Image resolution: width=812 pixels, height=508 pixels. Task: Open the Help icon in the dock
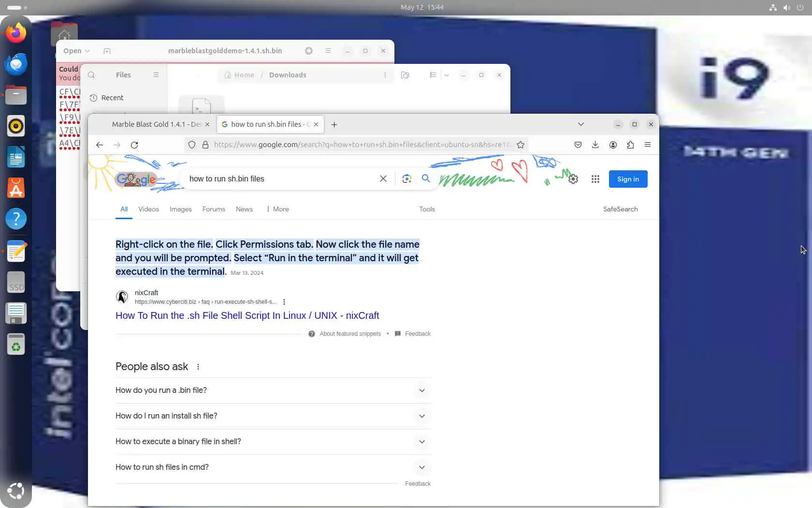(16, 219)
